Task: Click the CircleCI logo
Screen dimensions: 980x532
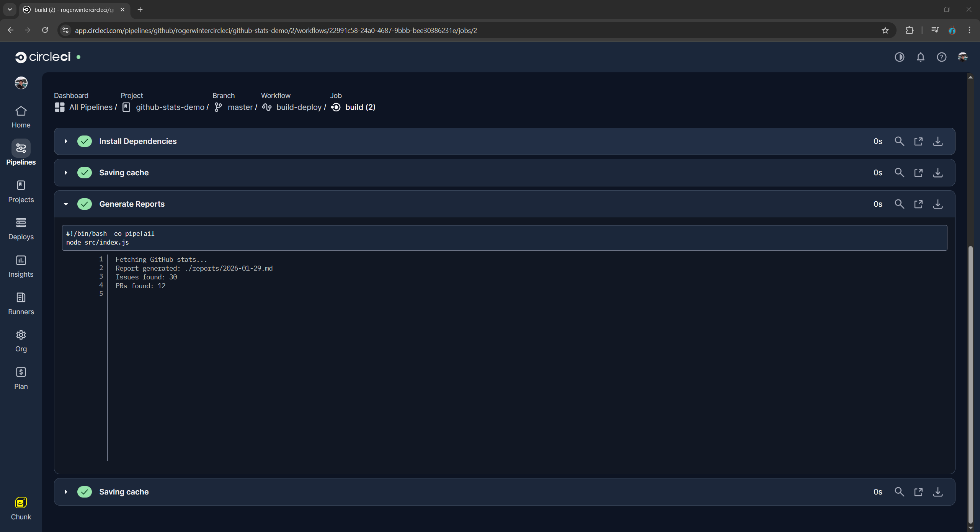Action: pos(43,57)
